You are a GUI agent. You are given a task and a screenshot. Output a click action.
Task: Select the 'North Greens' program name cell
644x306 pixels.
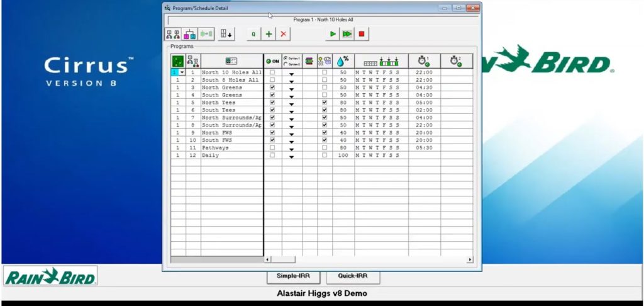click(232, 88)
